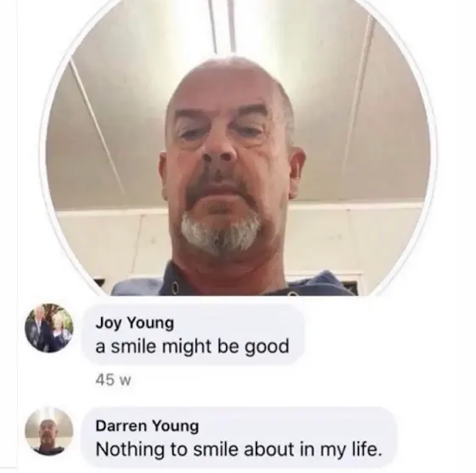Click the 45 w comment timestamp

click(x=113, y=380)
